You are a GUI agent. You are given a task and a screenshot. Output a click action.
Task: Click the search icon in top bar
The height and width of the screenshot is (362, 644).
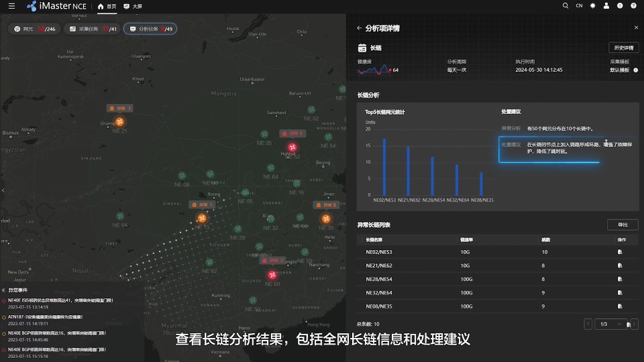(x=566, y=6)
